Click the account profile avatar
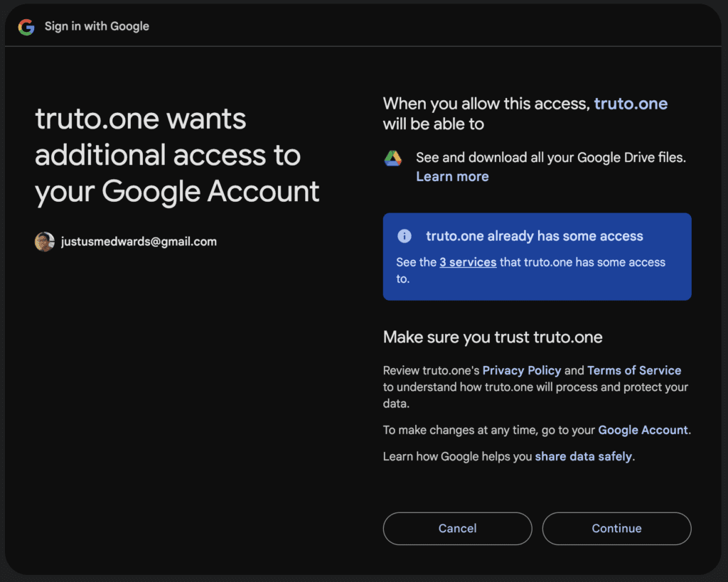 (44, 242)
